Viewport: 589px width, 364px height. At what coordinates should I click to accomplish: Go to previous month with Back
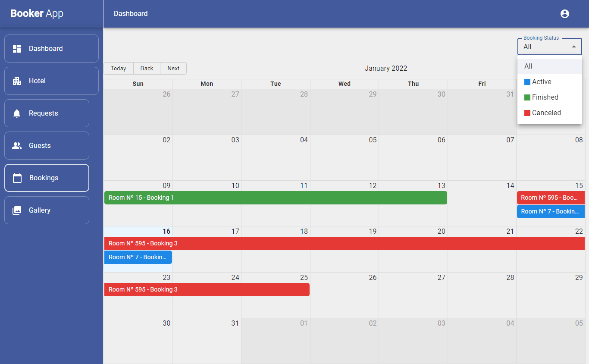click(x=147, y=68)
